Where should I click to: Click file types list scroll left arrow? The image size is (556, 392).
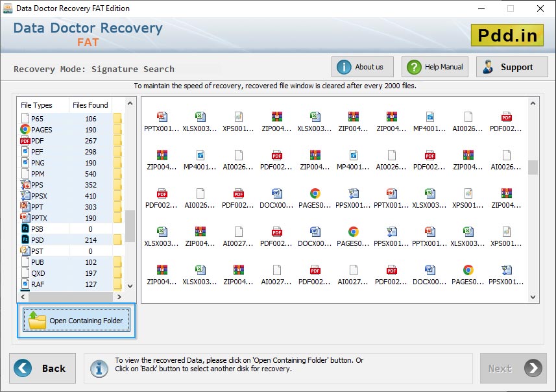(23, 297)
